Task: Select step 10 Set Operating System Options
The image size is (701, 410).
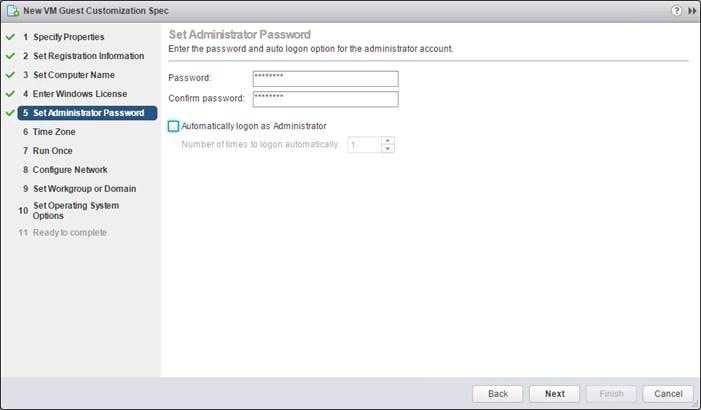Action: tap(69, 211)
